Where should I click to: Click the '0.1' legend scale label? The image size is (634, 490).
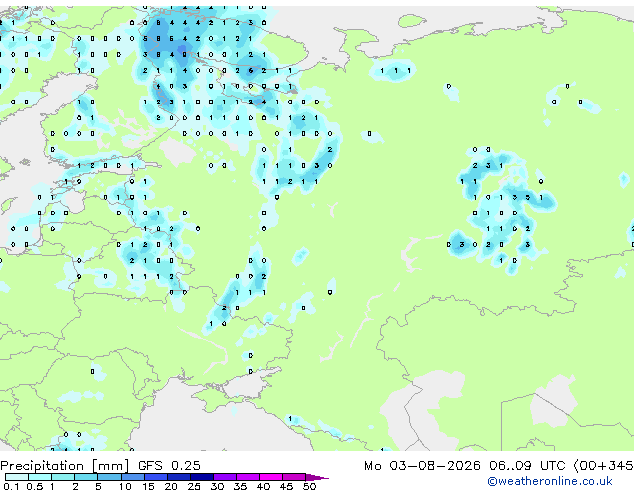[x=11, y=486]
